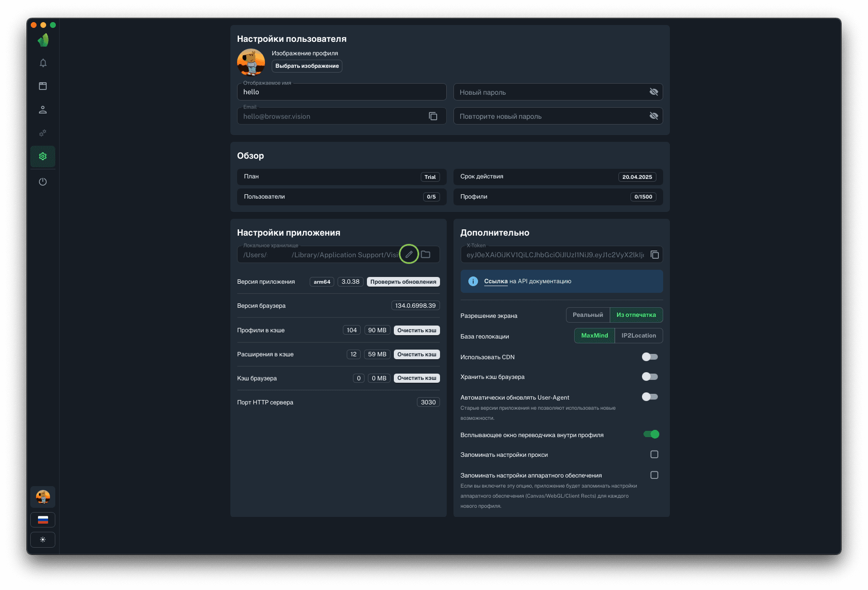
Task: Click the pencil icon to edit local storage path
Action: pyautogui.click(x=409, y=254)
